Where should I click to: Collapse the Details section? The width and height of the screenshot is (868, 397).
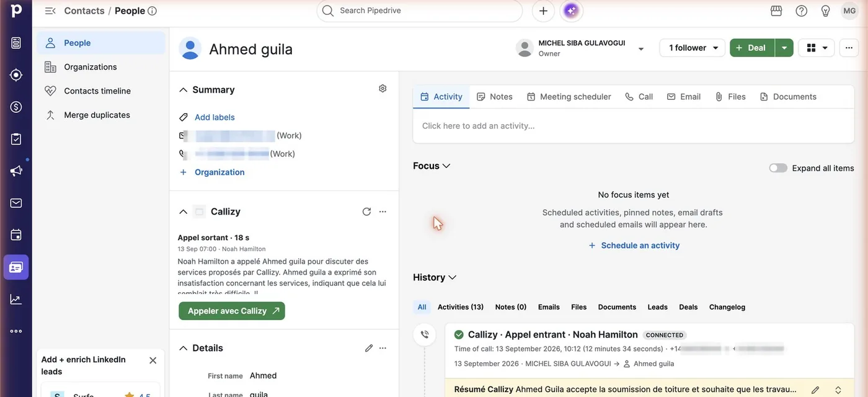pyautogui.click(x=183, y=348)
